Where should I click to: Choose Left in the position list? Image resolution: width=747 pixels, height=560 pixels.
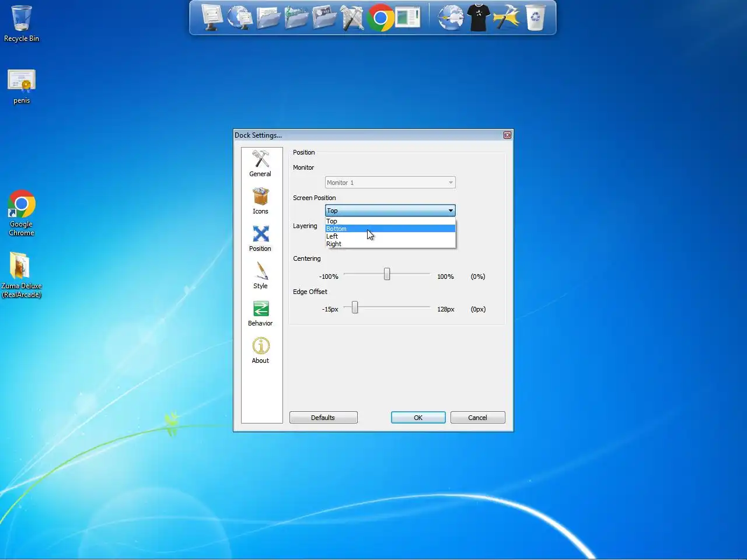click(390, 236)
